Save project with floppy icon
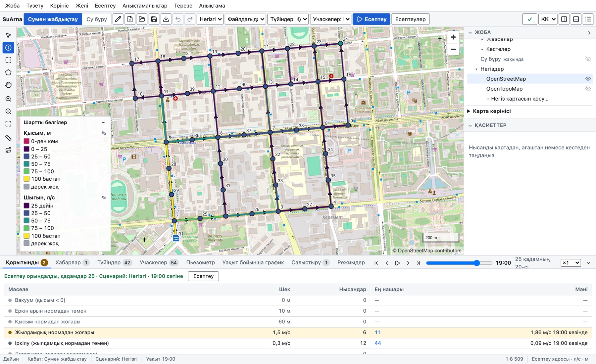 154,19
